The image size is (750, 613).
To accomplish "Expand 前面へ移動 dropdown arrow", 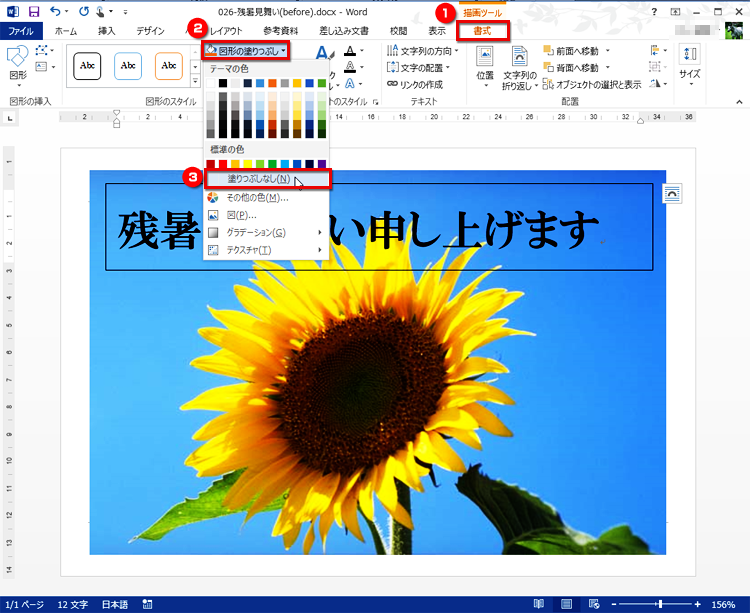I will 608,51.
